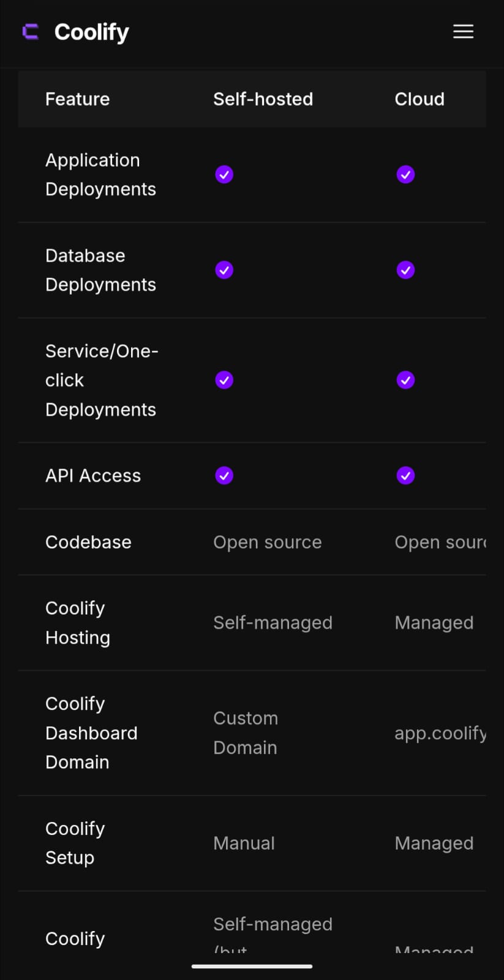Viewport: 504px width, 980px height.
Task: Click Cloud checkmark for Application Deployments
Action: pos(405,175)
